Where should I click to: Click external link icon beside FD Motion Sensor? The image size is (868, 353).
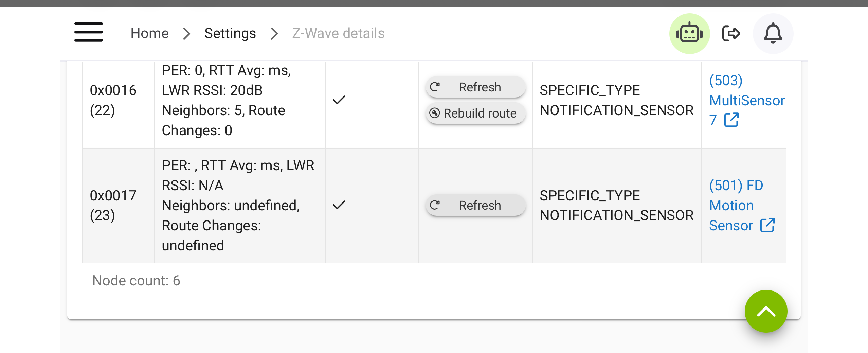767,225
